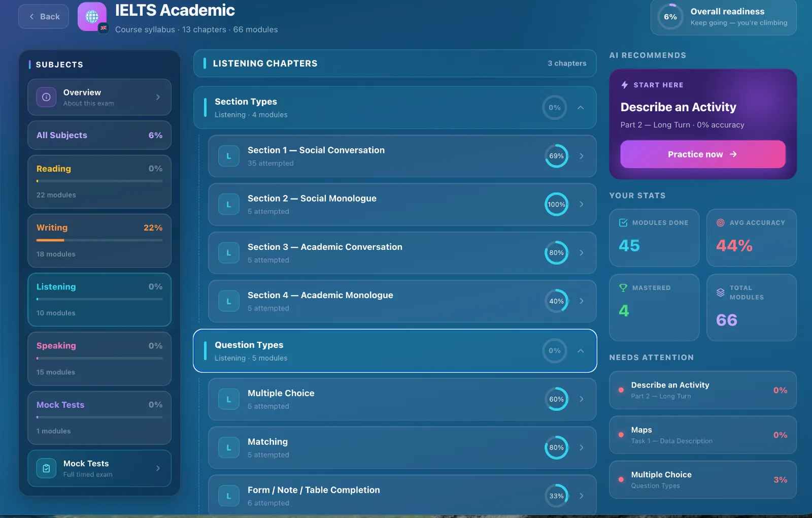Click the 6% overall readiness ring
The image size is (812, 518).
670,17
